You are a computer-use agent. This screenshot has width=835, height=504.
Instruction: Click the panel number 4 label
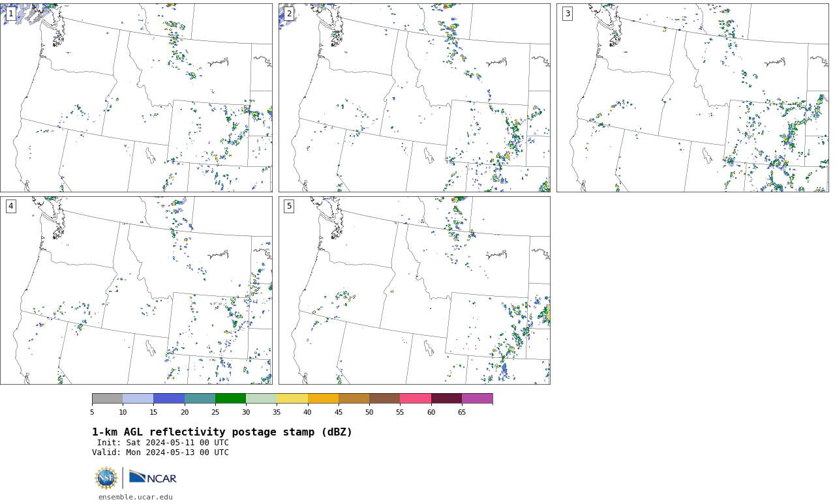pos(10,206)
